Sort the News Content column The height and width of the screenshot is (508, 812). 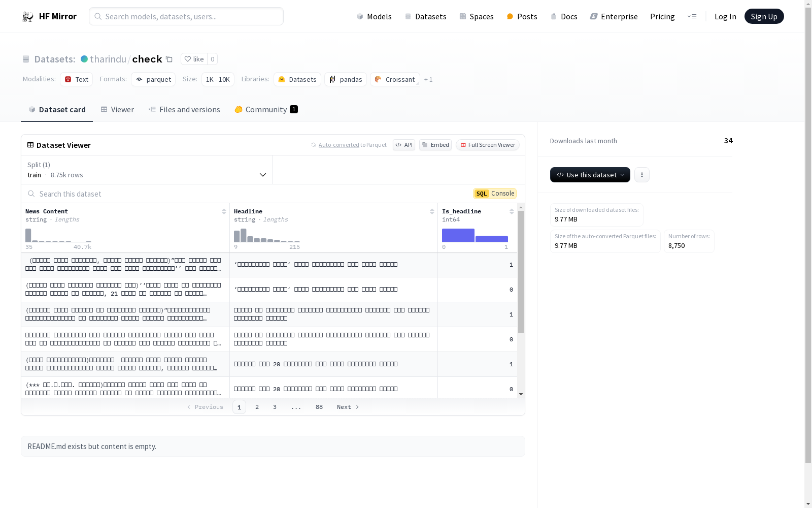224,211
